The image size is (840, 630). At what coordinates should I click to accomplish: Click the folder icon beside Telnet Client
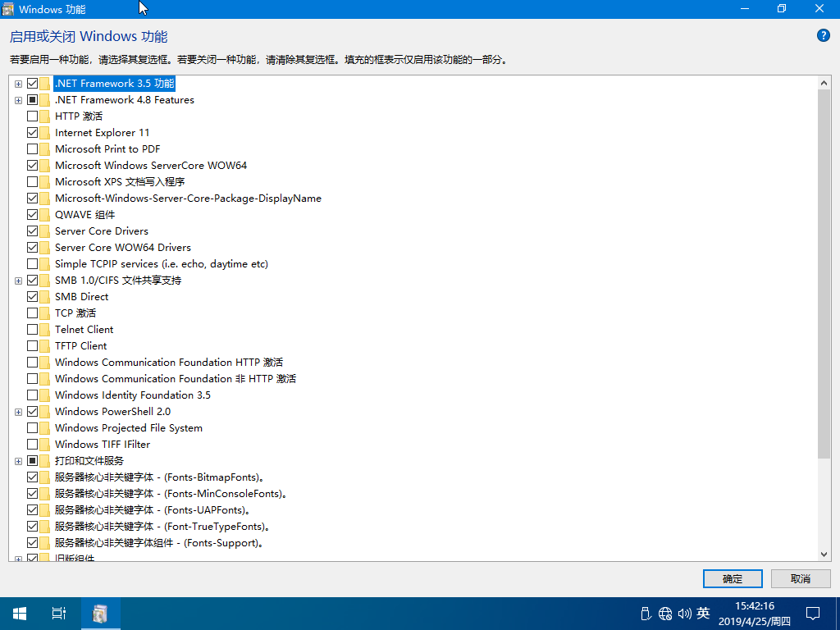[44, 330]
